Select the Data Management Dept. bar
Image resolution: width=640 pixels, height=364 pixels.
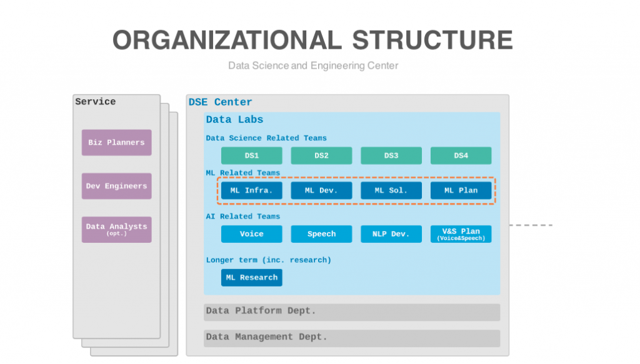(352, 338)
